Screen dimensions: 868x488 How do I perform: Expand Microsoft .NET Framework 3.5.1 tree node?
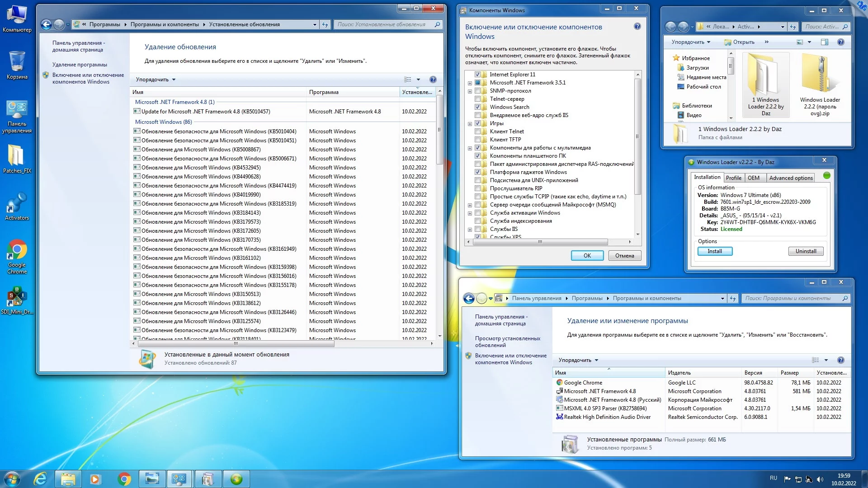pos(470,83)
